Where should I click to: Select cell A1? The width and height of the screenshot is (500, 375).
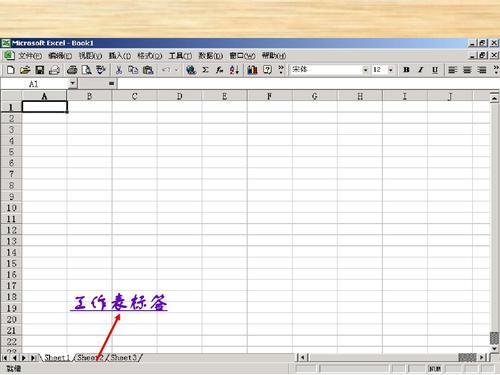(45, 107)
